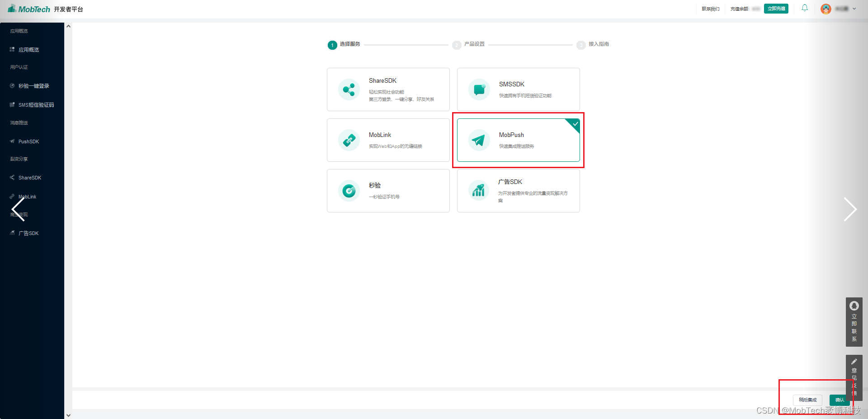Click the user avatar picture

[x=826, y=9]
